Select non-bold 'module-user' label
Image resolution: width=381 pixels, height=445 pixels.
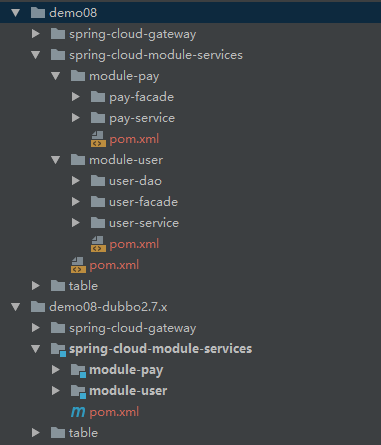point(126,160)
